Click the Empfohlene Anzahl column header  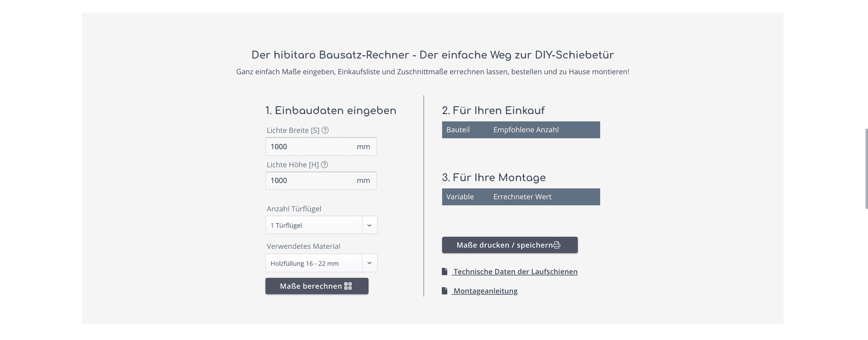[526, 130]
